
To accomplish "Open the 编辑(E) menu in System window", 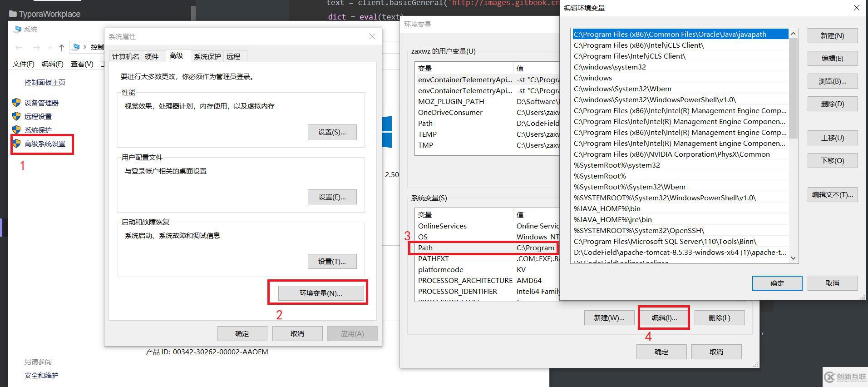I will click(x=53, y=64).
